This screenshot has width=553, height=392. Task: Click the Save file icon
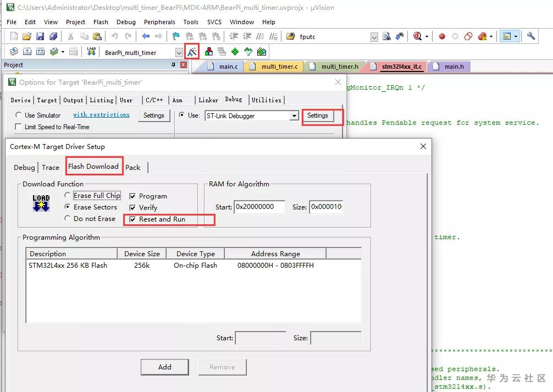[40, 36]
